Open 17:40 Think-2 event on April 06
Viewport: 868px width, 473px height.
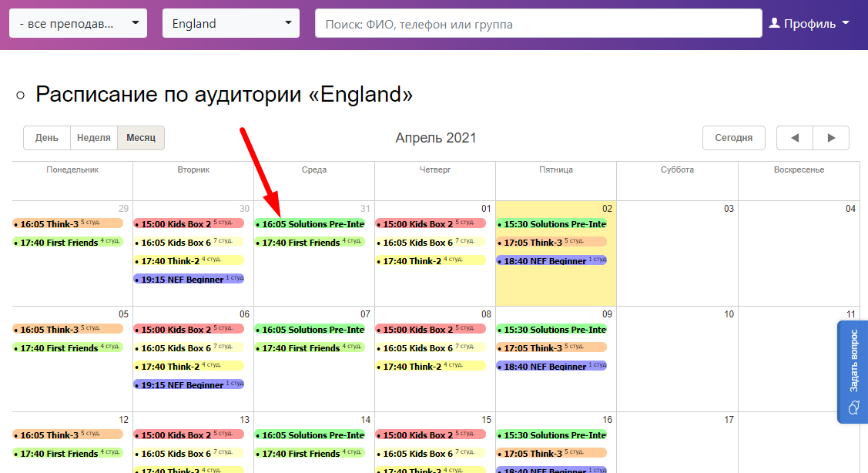coord(189,366)
